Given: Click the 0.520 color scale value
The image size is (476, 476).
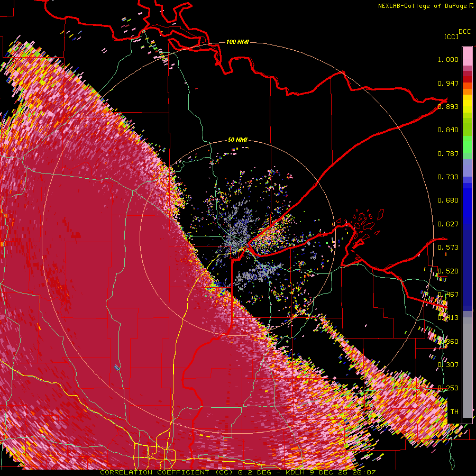Looking at the screenshot, I should 448,271.
